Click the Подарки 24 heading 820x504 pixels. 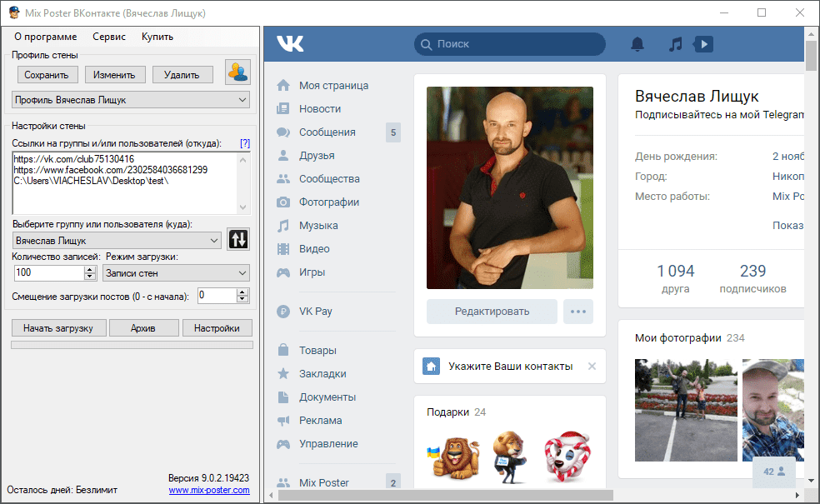click(x=456, y=412)
